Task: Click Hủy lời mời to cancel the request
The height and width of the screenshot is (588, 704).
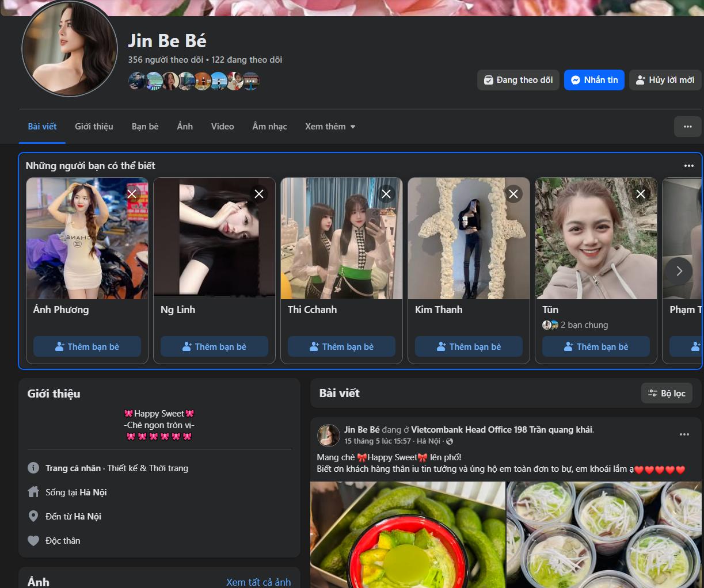Action: [x=665, y=80]
